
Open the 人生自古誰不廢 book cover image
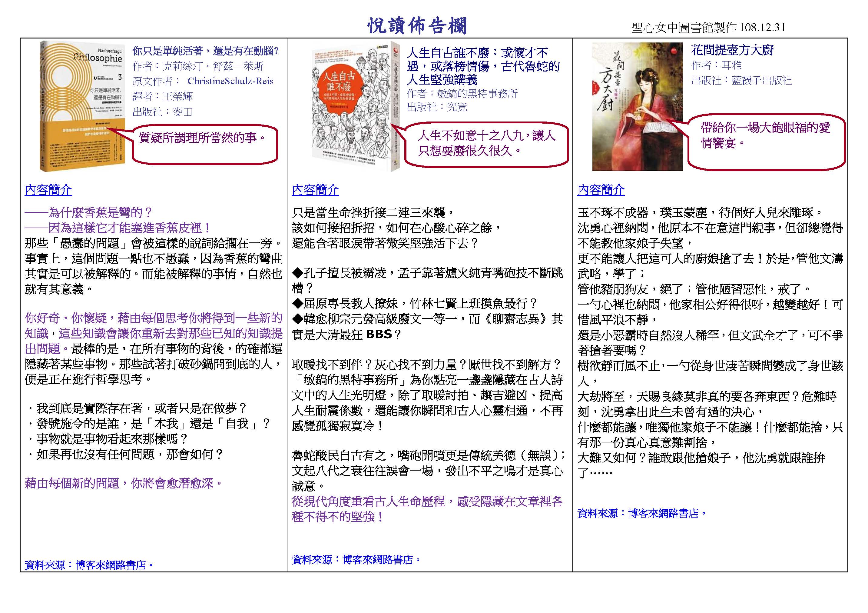[x=356, y=107]
